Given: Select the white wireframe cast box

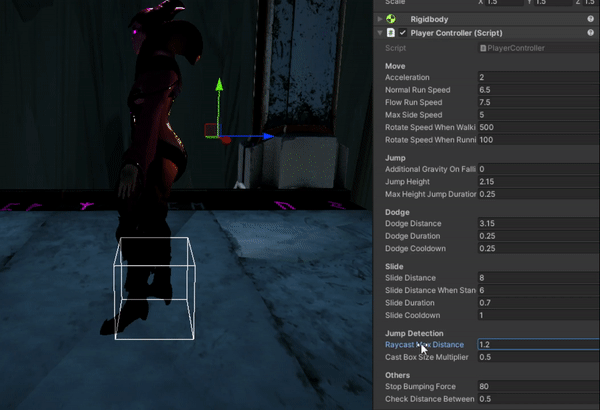Looking at the screenshot, I should tap(154, 288).
